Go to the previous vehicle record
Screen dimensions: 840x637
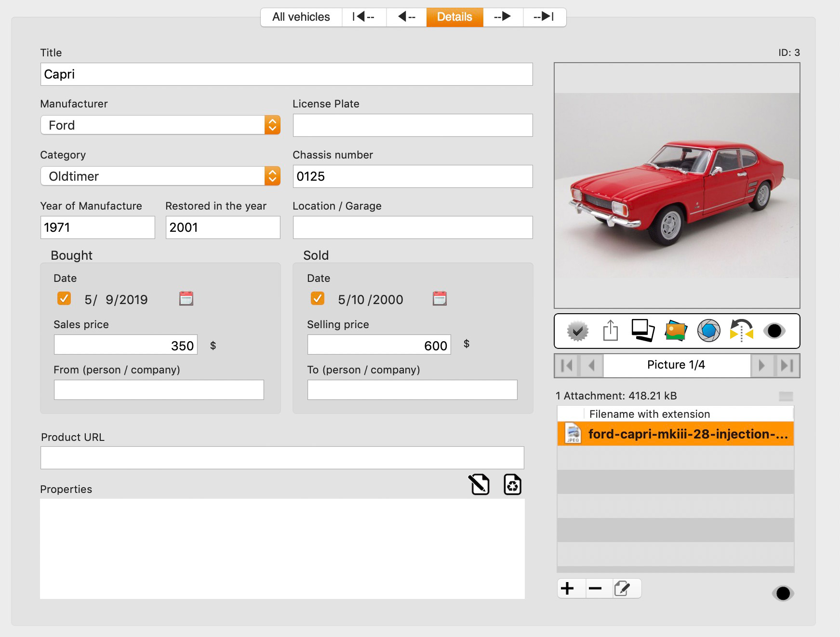[x=406, y=17]
